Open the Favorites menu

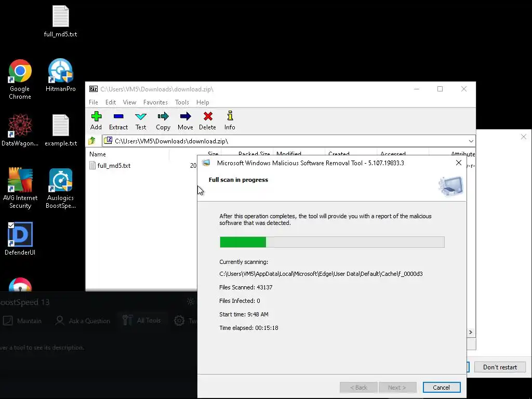(x=155, y=102)
